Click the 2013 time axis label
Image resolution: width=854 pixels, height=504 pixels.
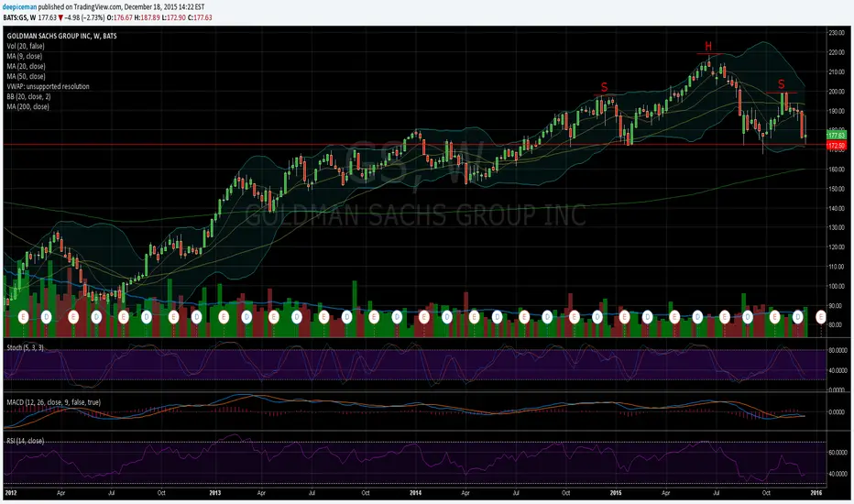point(215,493)
